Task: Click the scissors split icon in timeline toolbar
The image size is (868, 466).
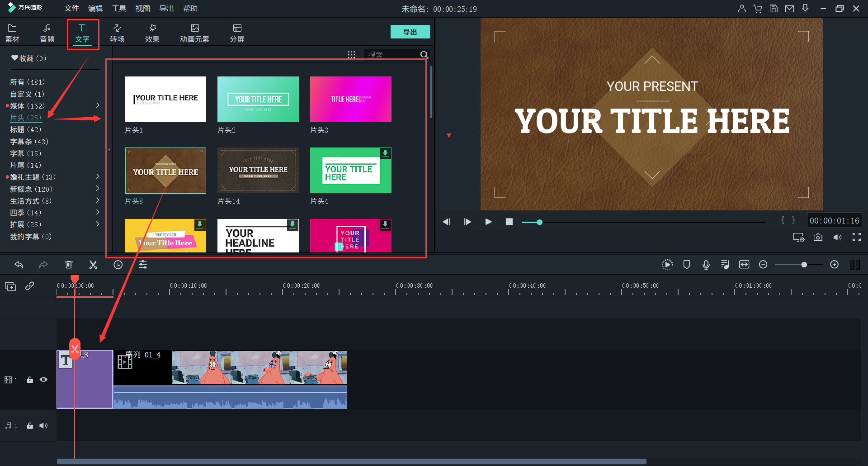Action: pos(93,265)
